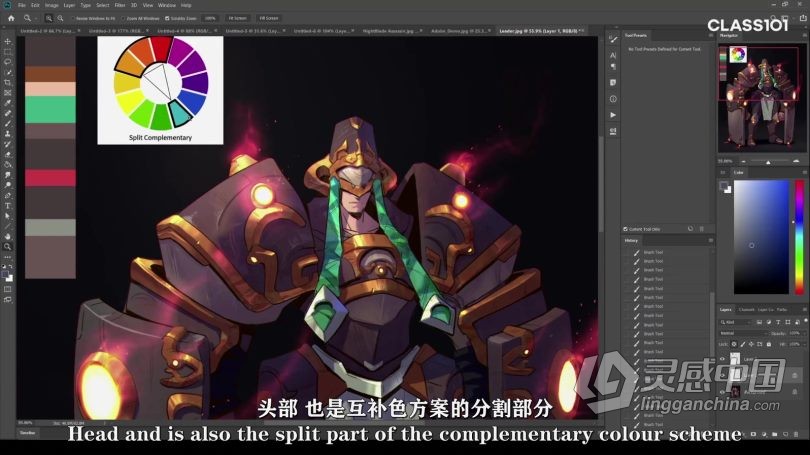810x455 pixels.
Task: Click the Fit Screen button
Action: [238, 18]
